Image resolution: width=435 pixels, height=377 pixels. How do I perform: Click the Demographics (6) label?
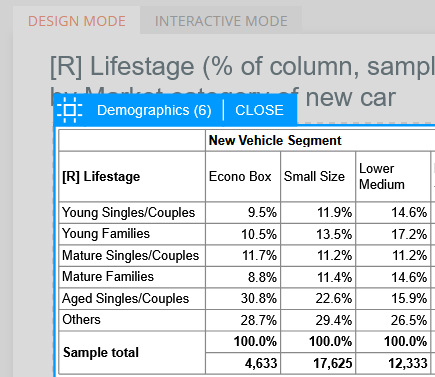[x=154, y=110]
